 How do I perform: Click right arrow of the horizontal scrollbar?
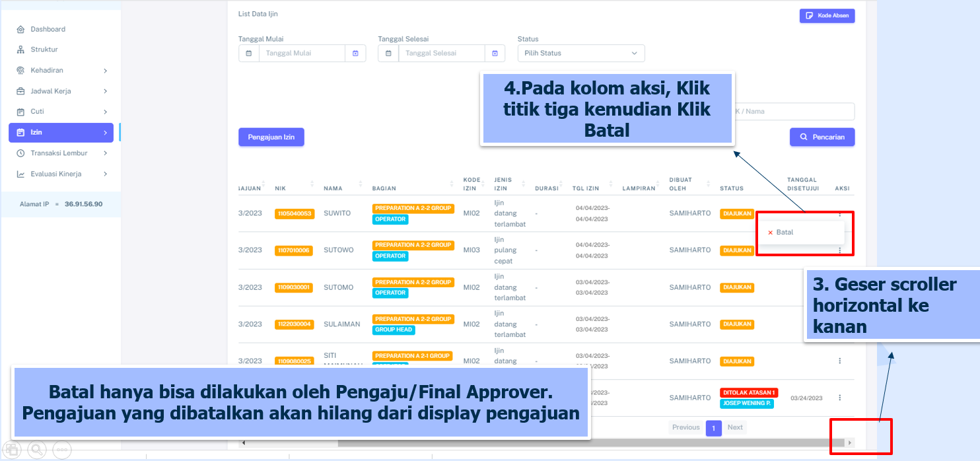[850, 443]
